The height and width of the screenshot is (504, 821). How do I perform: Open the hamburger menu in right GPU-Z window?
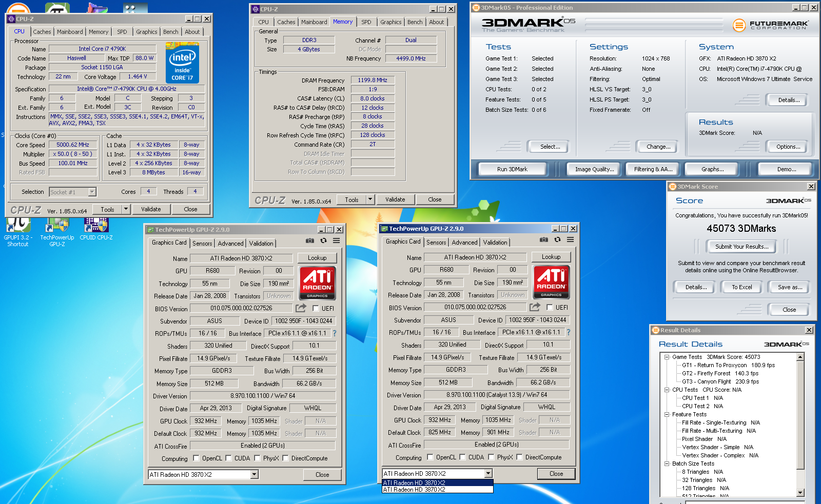(x=570, y=239)
